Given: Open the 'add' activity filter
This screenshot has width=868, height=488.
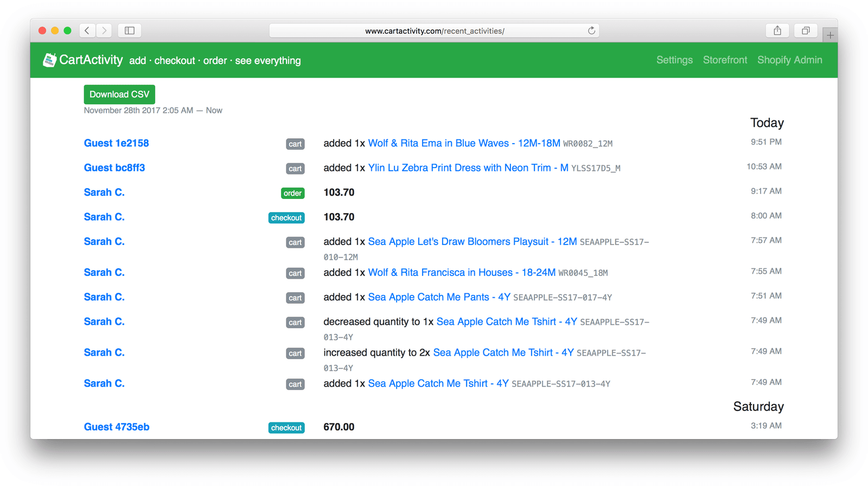Looking at the screenshot, I should click(x=137, y=61).
